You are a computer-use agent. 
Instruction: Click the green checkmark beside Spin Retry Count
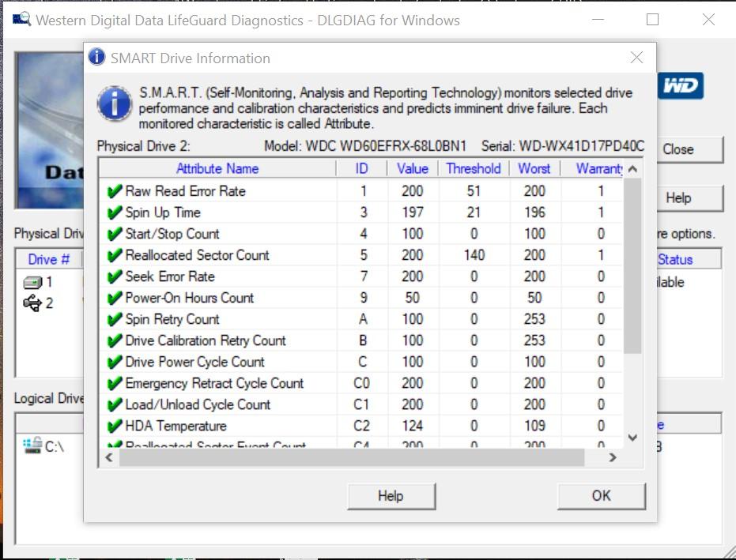(x=114, y=319)
